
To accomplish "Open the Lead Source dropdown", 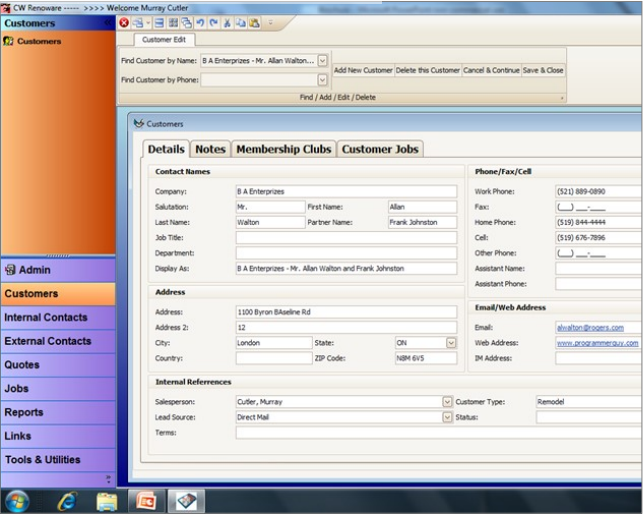I will tap(447, 417).
